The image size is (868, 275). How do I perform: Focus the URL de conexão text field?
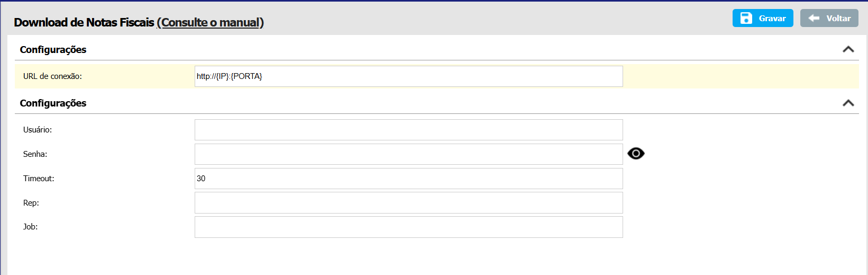pos(408,76)
